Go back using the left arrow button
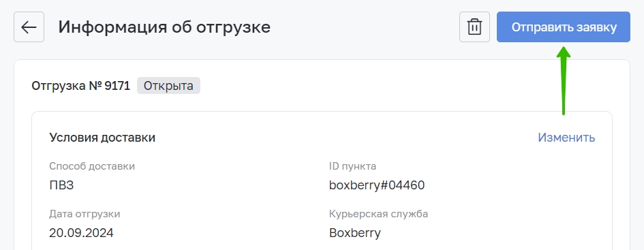644x250 pixels. point(29,27)
